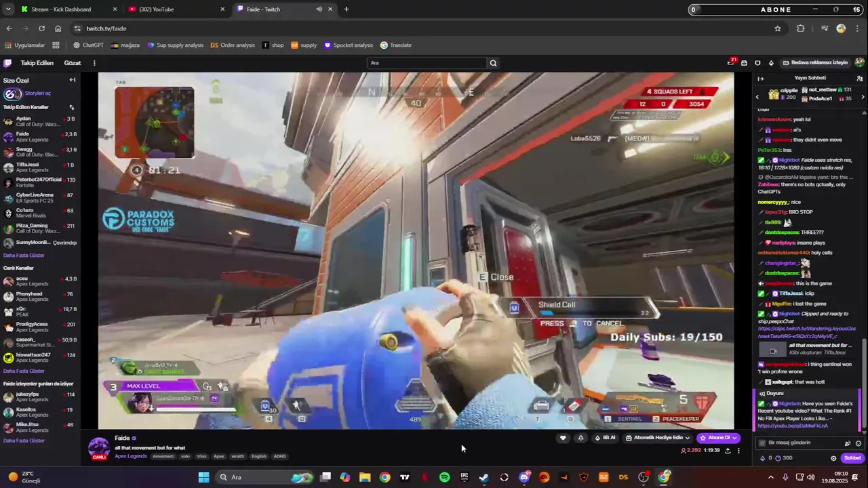Switch to (302) YouTube tab
Viewport: 868px width, 488px height.
176,9
